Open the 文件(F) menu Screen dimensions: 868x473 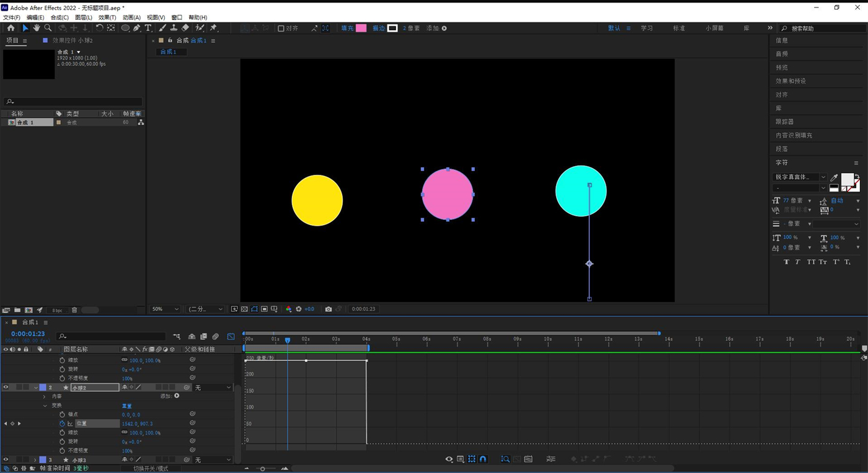pos(12,17)
